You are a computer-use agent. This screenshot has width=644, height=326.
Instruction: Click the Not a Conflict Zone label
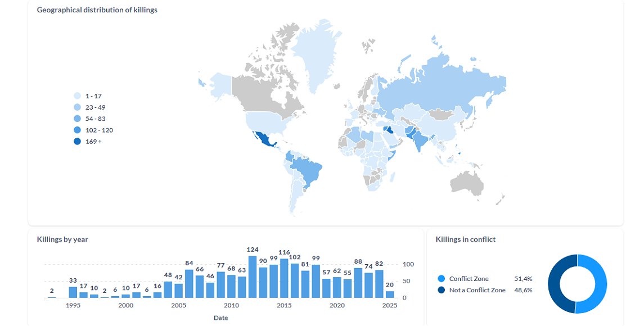click(478, 290)
